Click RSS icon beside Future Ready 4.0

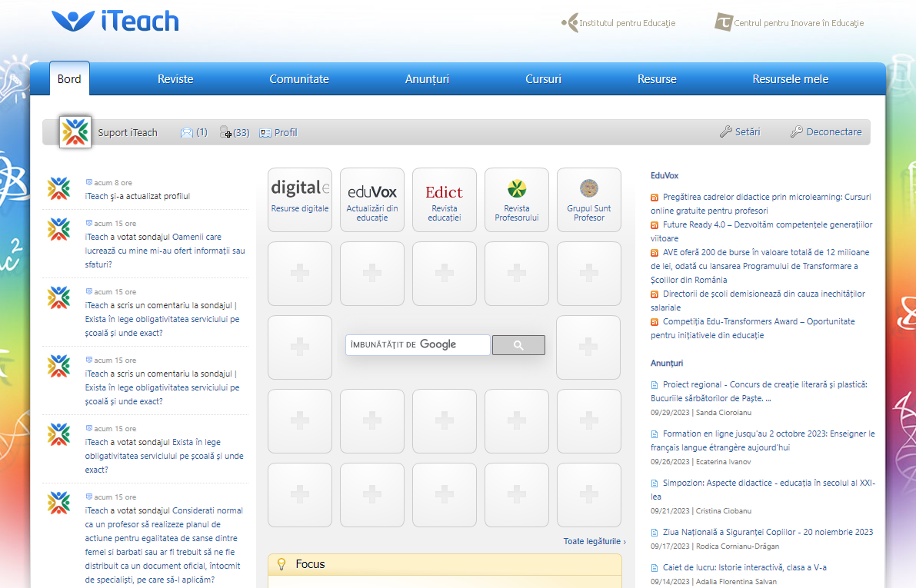[x=655, y=225]
